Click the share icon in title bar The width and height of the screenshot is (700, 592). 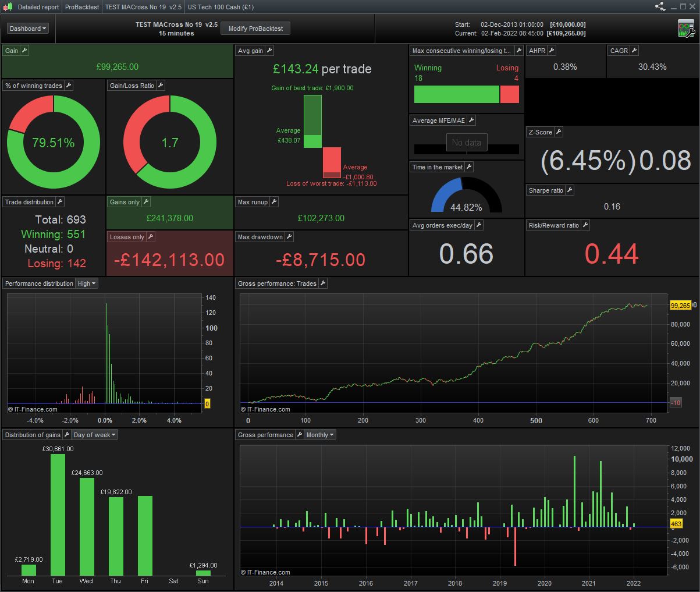point(660,7)
